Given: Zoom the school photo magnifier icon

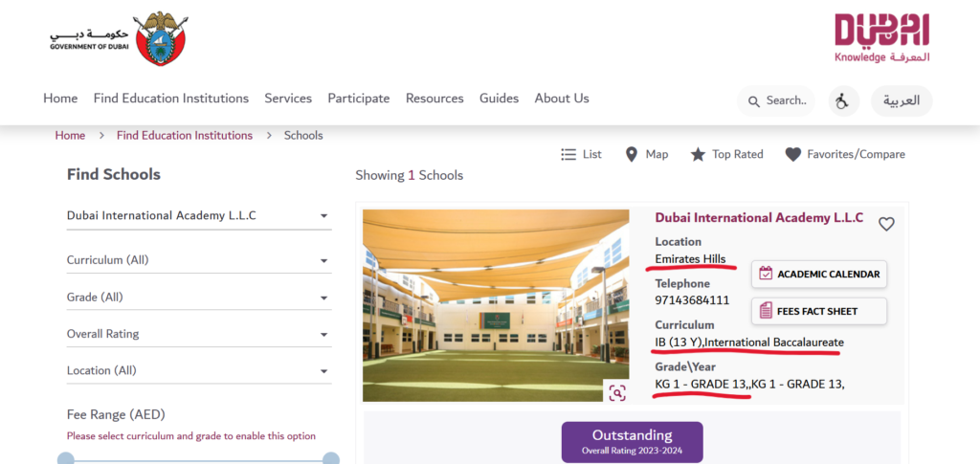Looking at the screenshot, I should [617, 393].
